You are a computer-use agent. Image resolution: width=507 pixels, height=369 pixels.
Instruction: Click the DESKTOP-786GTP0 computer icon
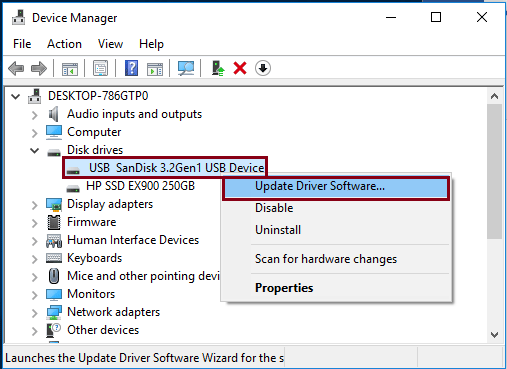pyautogui.click(x=35, y=96)
